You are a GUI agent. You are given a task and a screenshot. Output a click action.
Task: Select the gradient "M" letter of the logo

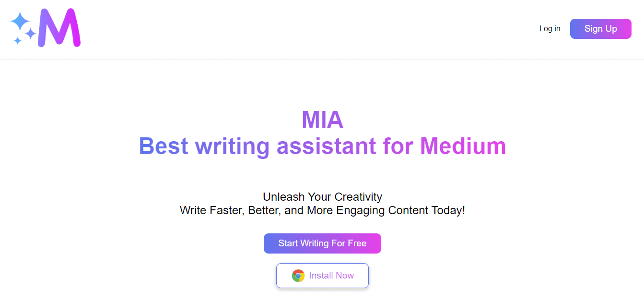coord(60,27)
